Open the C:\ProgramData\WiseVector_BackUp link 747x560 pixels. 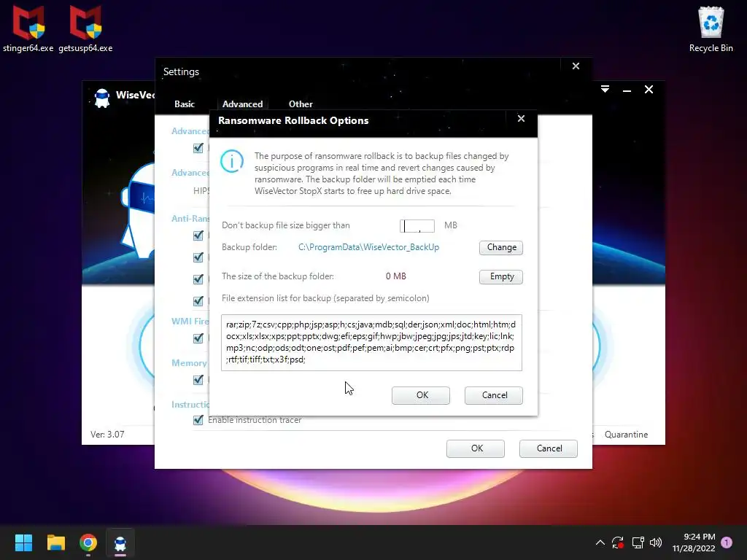tap(368, 247)
